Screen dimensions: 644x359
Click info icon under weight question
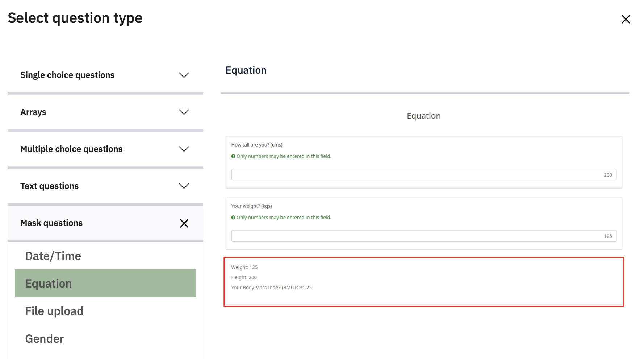tap(233, 218)
